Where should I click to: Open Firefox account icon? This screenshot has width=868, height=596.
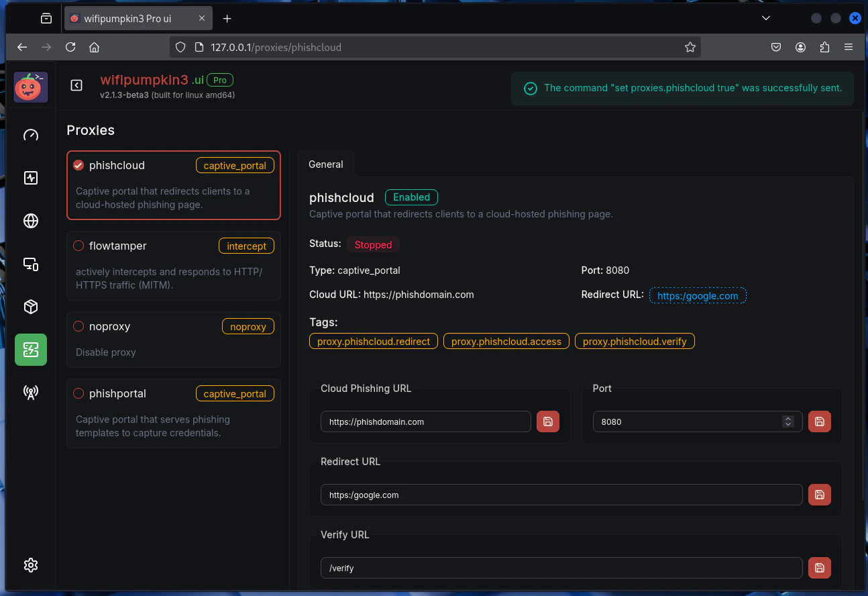tap(800, 47)
